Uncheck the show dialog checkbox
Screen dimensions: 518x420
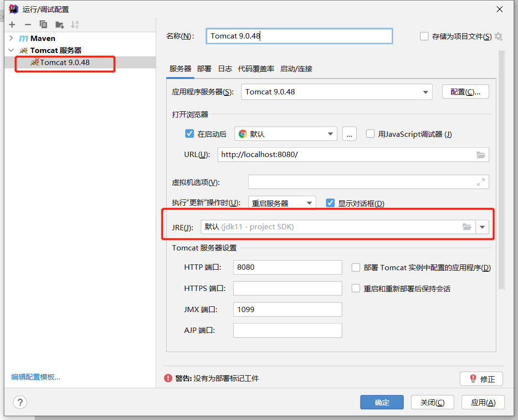click(x=330, y=203)
